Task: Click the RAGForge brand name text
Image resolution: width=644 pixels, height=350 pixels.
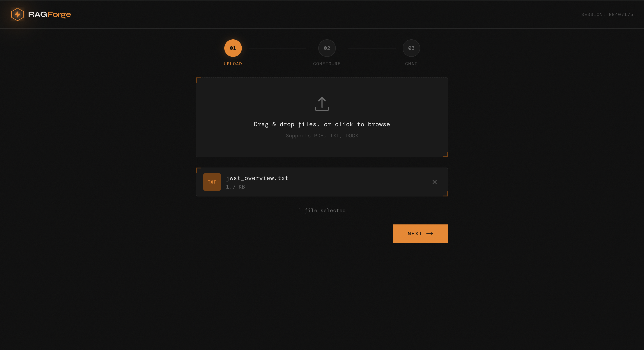Action: (x=50, y=14)
